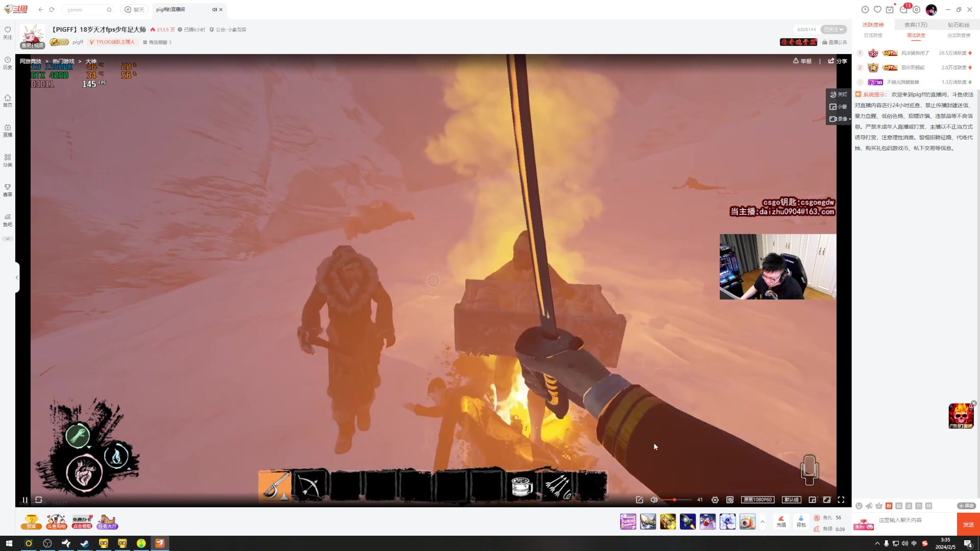Open 分类 categories in sidebar

point(8,160)
